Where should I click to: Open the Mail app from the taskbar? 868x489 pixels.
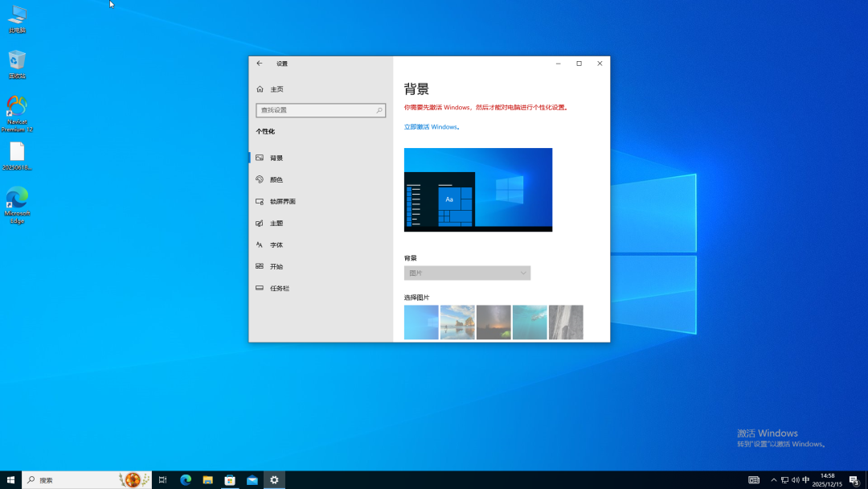point(252,480)
